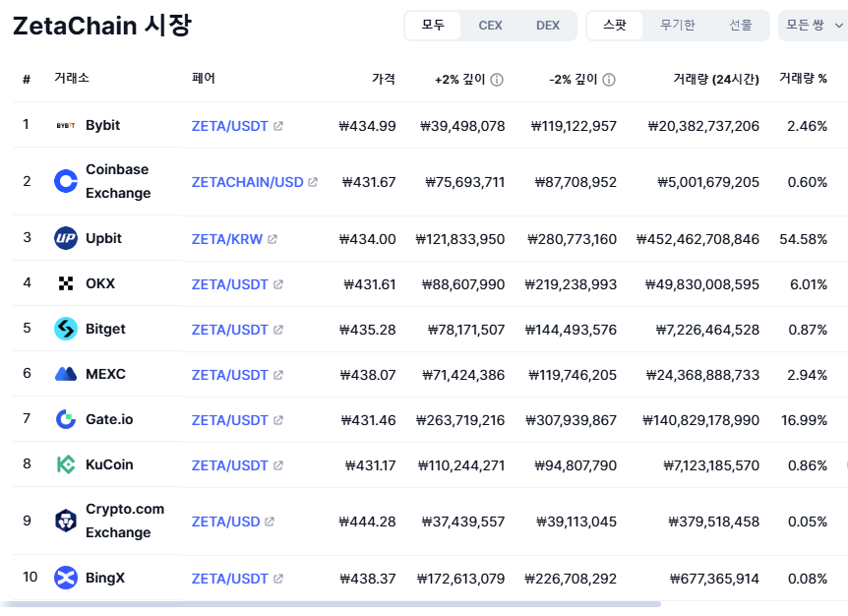
Task: Open Bitget ZETA/USDT pair link
Action: click(229, 330)
